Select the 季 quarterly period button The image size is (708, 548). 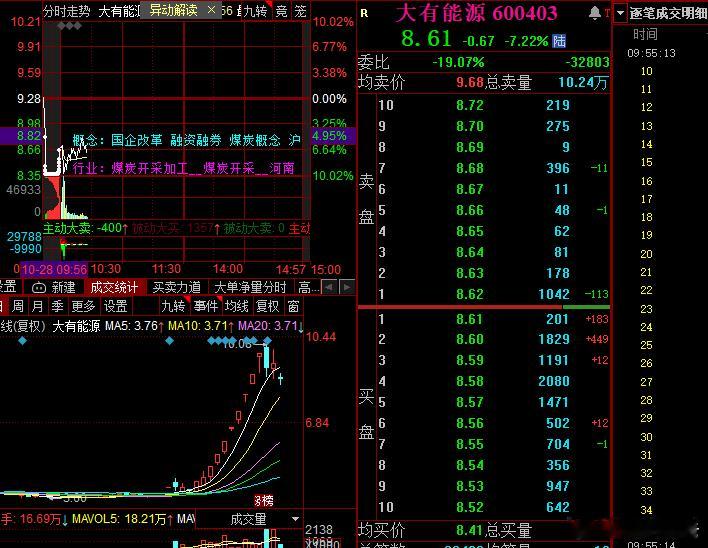pos(57,306)
